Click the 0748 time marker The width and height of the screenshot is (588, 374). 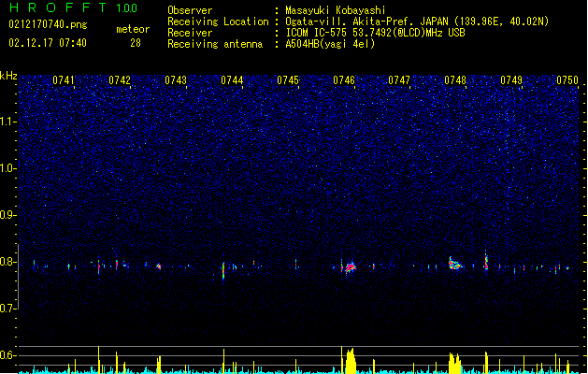tap(455, 80)
